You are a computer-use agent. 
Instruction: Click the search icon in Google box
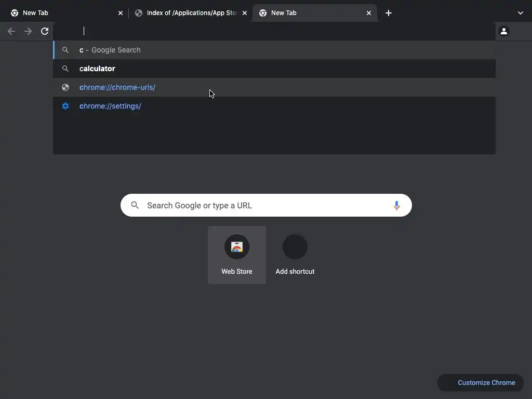click(x=135, y=205)
